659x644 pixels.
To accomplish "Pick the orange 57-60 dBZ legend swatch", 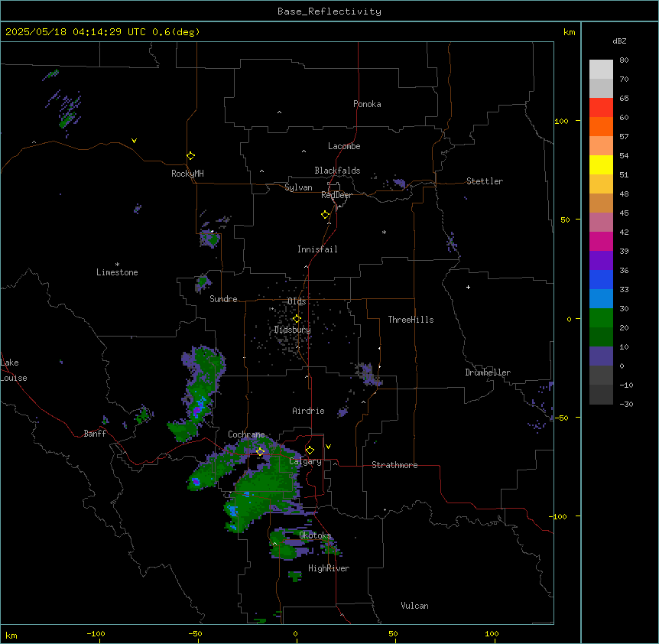I will (601, 126).
